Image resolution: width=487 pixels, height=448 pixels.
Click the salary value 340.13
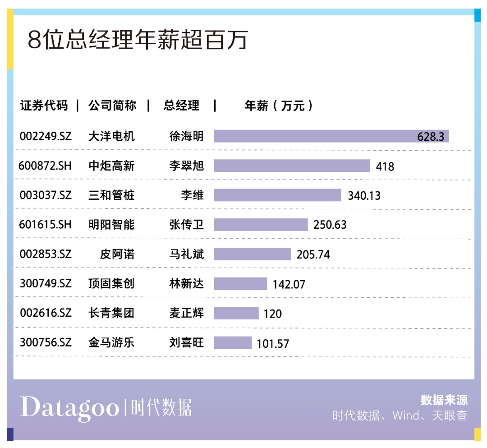(364, 196)
